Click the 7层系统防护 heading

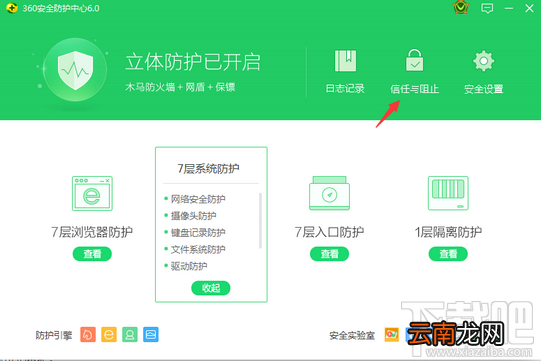click(208, 168)
